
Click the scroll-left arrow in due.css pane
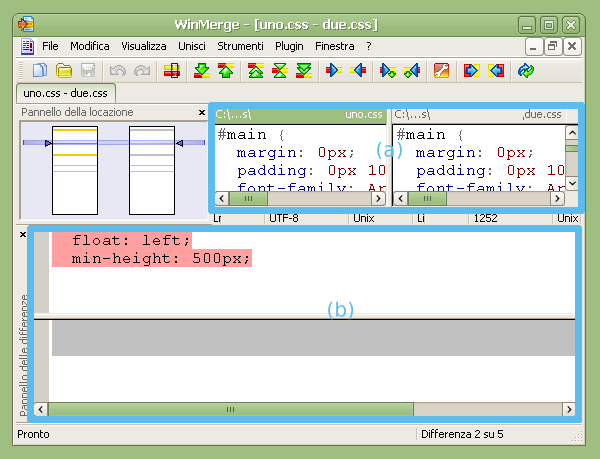(401, 199)
